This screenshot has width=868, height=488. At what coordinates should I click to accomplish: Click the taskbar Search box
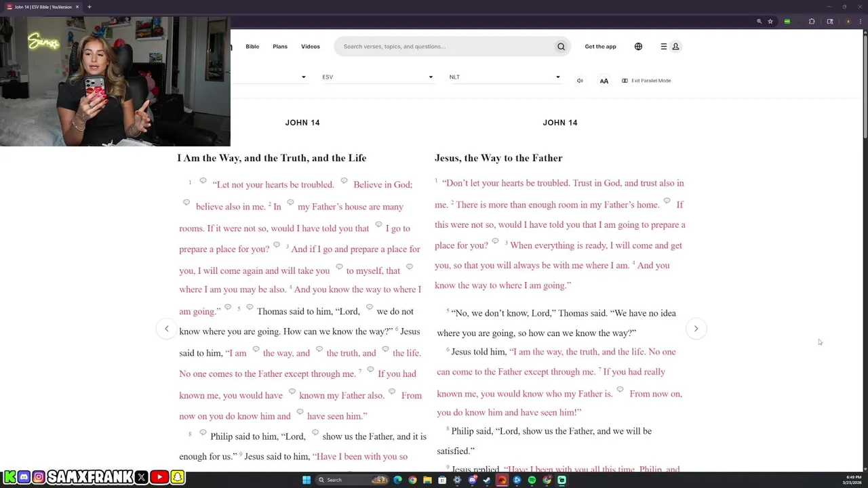[x=353, y=480]
